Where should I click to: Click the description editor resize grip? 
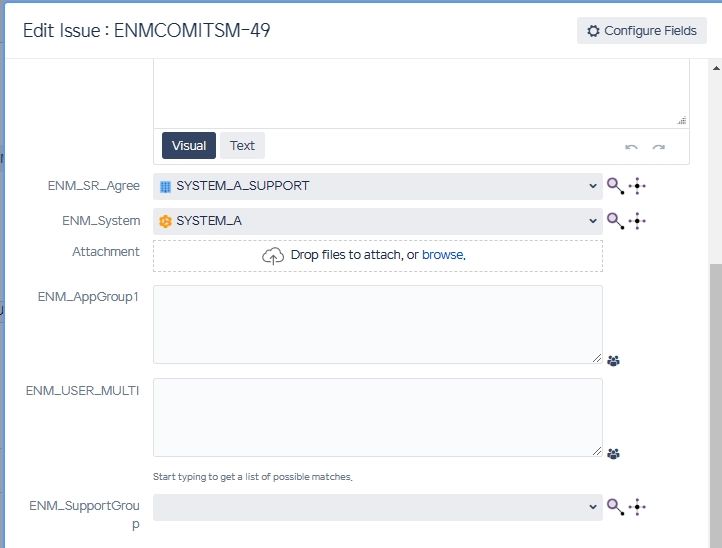coord(681,121)
